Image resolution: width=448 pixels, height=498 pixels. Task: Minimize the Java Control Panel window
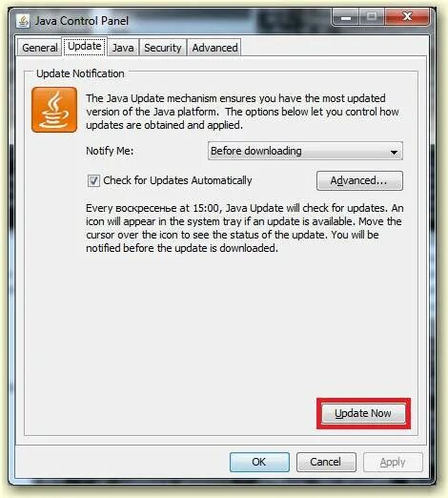[x=346, y=16]
